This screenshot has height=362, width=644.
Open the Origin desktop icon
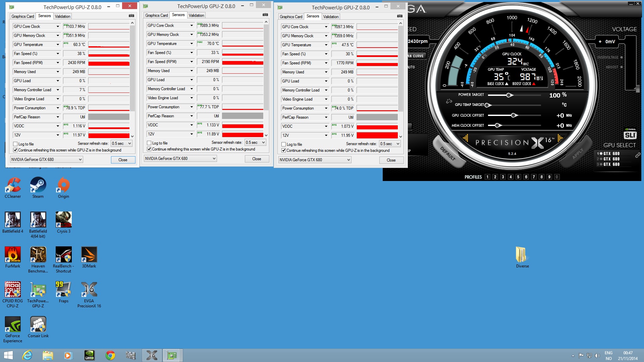point(63,188)
